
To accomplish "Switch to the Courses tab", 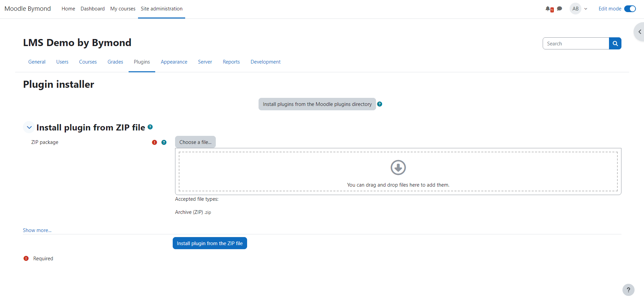I will point(88,62).
